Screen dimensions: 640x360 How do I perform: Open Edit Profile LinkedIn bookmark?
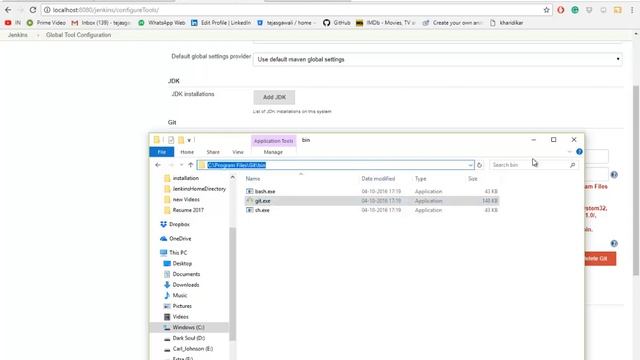tap(221, 23)
